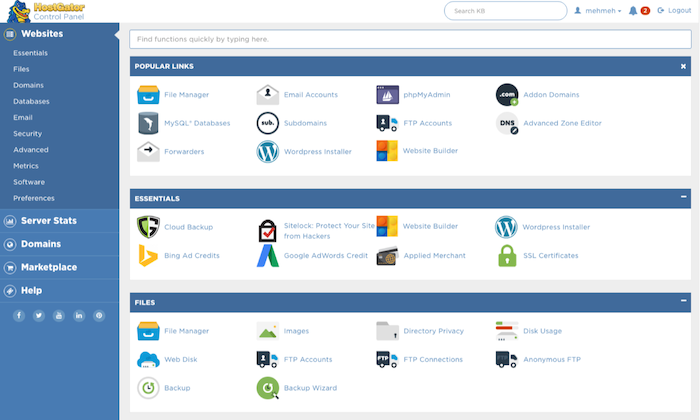Select Metrics in the sidebar menu
This screenshot has height=420, width=700.
coord(26,166)
